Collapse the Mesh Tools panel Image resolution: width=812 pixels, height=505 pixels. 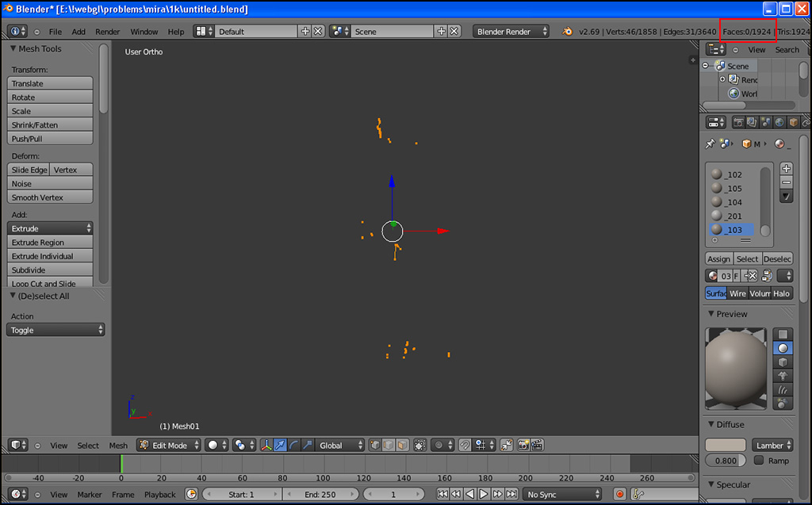(x=13, y=48)
